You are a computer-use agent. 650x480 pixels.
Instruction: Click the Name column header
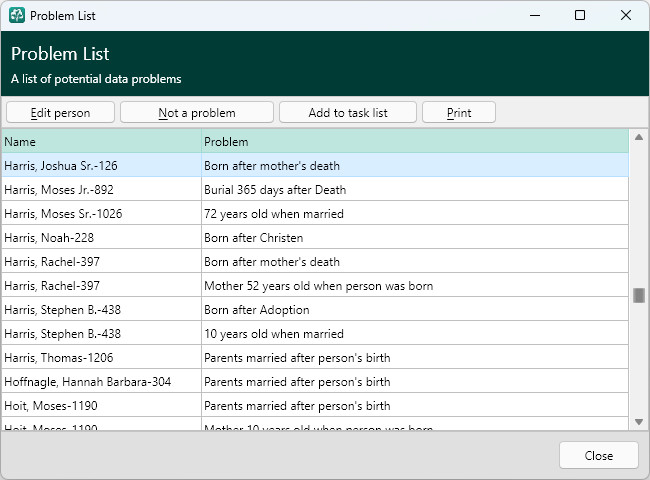pos(102,142)
